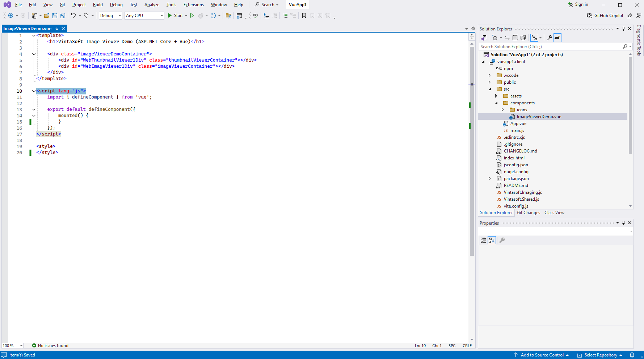Open the notifications bell in the status bar
644x359 pixels.
[x=632, y=355]
